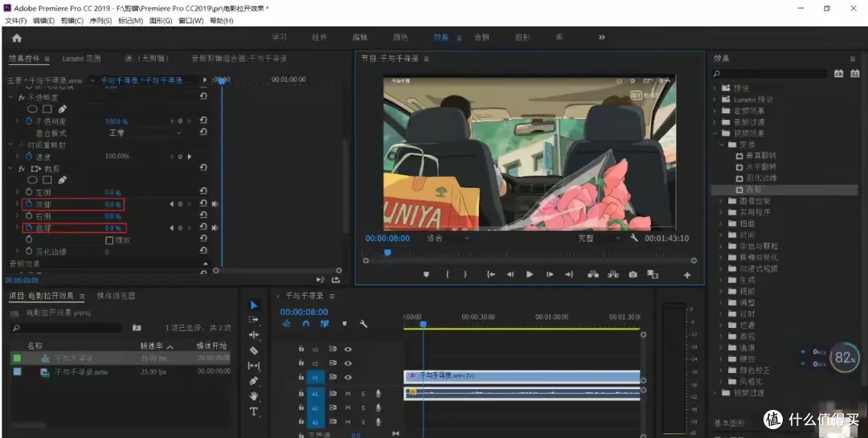The width and height of the screenshot is (868, 438).
Task: Toggle linked selection in timeline
Action: (x=325, y=323)
